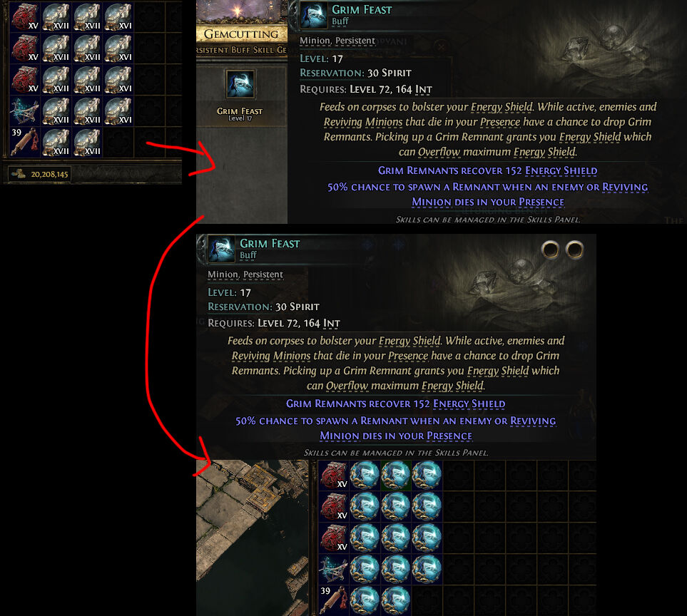Screen dimensions: 687x616
Task: Click the underlined Overflow keyword in lower tooltip
Action: (x=347, y=386)
